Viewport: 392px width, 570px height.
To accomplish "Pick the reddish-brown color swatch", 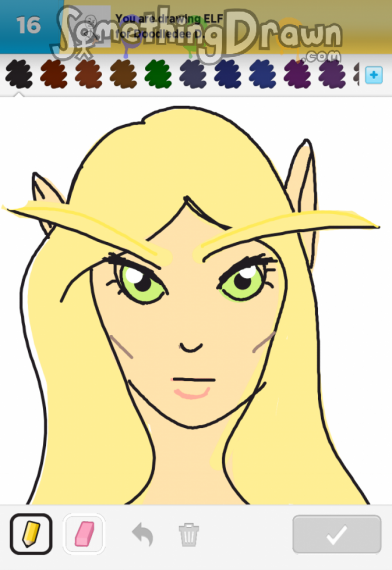I will pyautogui.click(x=88, y=74).
